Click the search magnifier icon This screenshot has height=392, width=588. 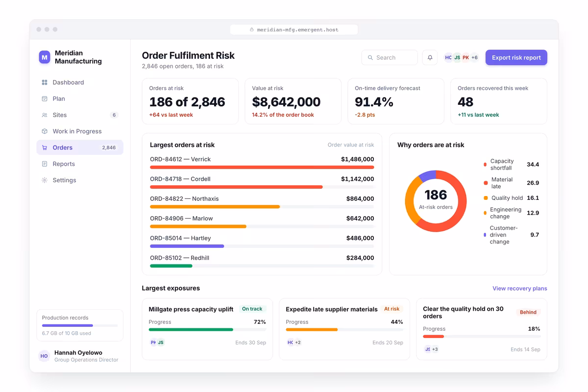click(370, 58)
